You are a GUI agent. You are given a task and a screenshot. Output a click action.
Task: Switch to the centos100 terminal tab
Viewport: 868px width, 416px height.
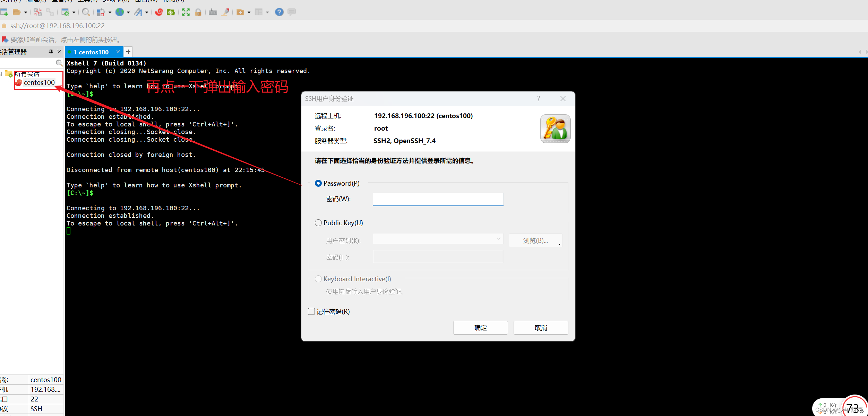(92, 52)
